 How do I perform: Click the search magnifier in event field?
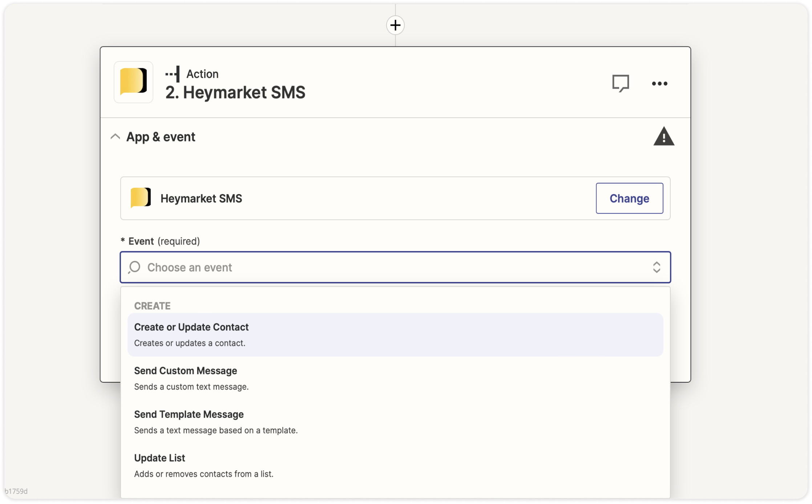pos(134,267)
